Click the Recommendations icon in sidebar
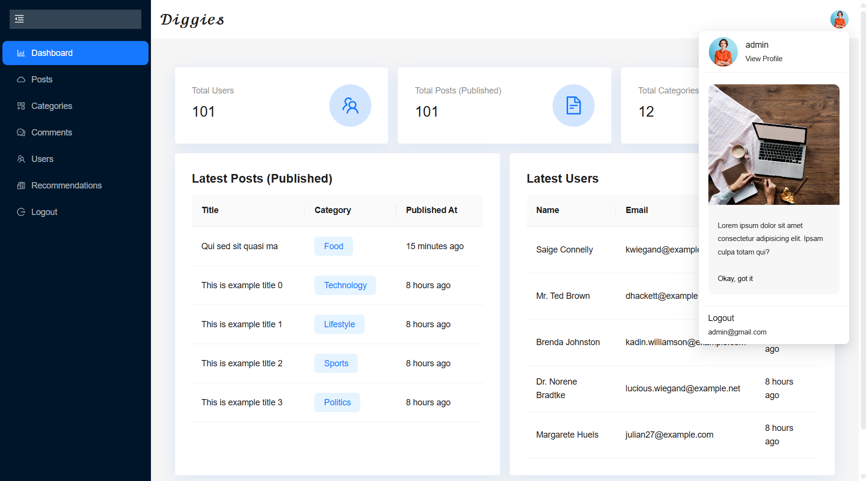Screen dimensions: 868x481 (x=21, y=186)
